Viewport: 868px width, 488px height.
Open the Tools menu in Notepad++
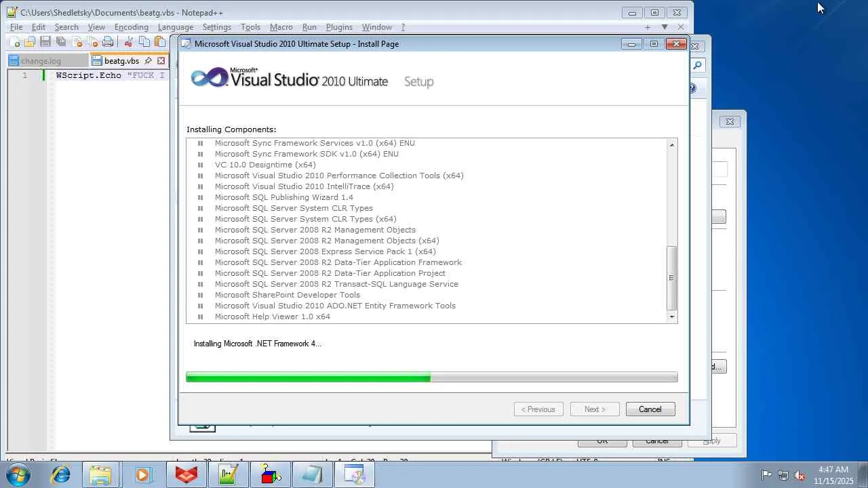click(x=250, y=27)
